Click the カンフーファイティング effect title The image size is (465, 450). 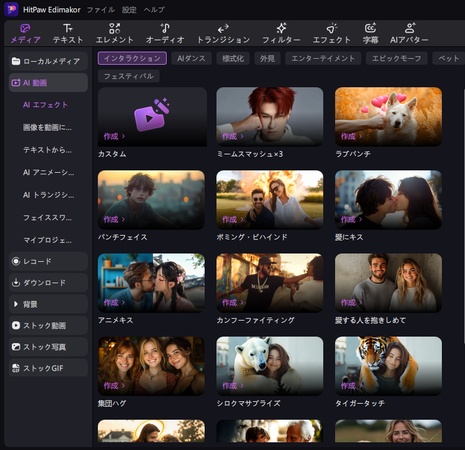click(255, 320)
